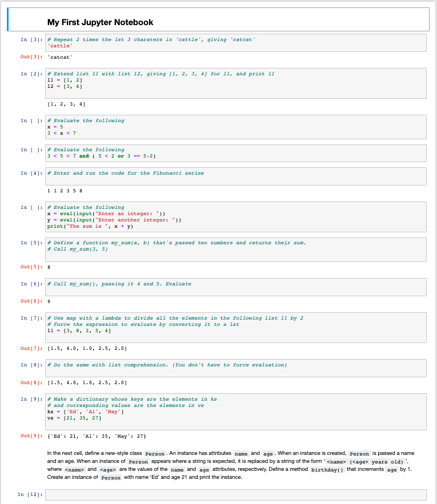Click the markdown paragraph describing class Person
The image size is (437, 504).
point(230,465)
